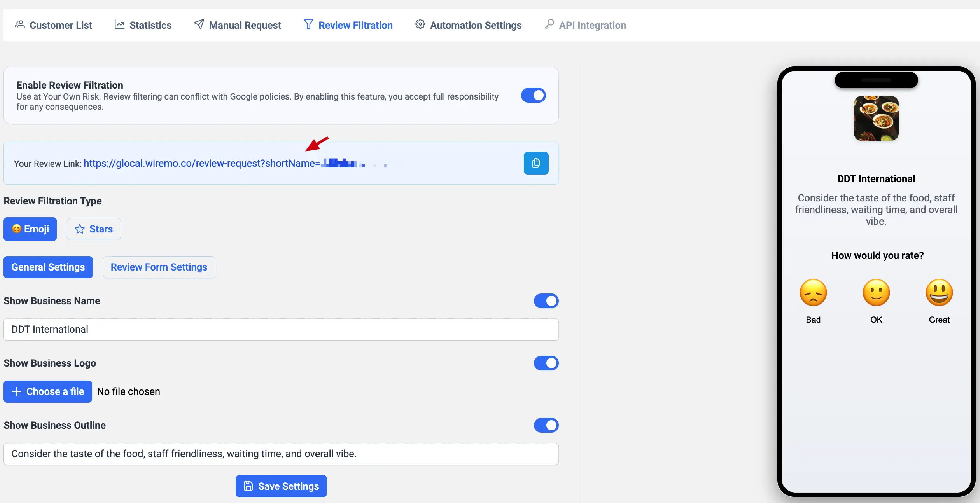Copy the review link using the copy icon
The height and width of the screenshot is (503, 980).
(x=536, y=163)
